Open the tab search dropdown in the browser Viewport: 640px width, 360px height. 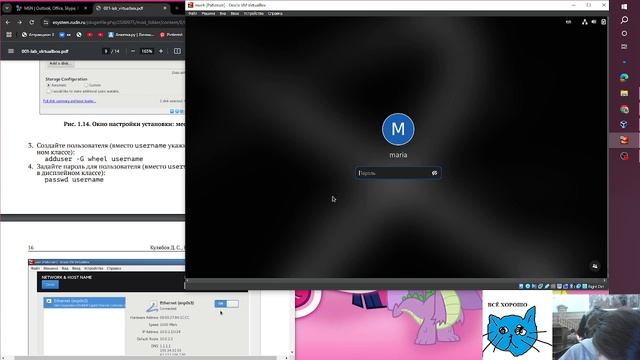(x=7, y=8)
